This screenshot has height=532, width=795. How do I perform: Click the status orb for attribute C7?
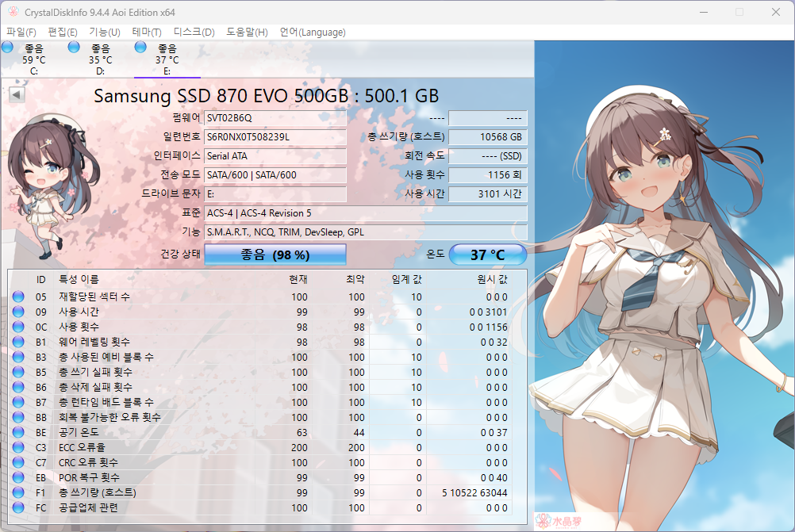click(x=18, y=462)
